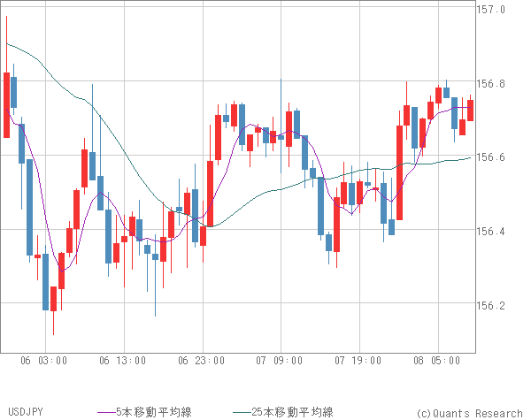Select the 06 23:00 time label
This screenshot has height=420, width=531.
tap(202, 361)
